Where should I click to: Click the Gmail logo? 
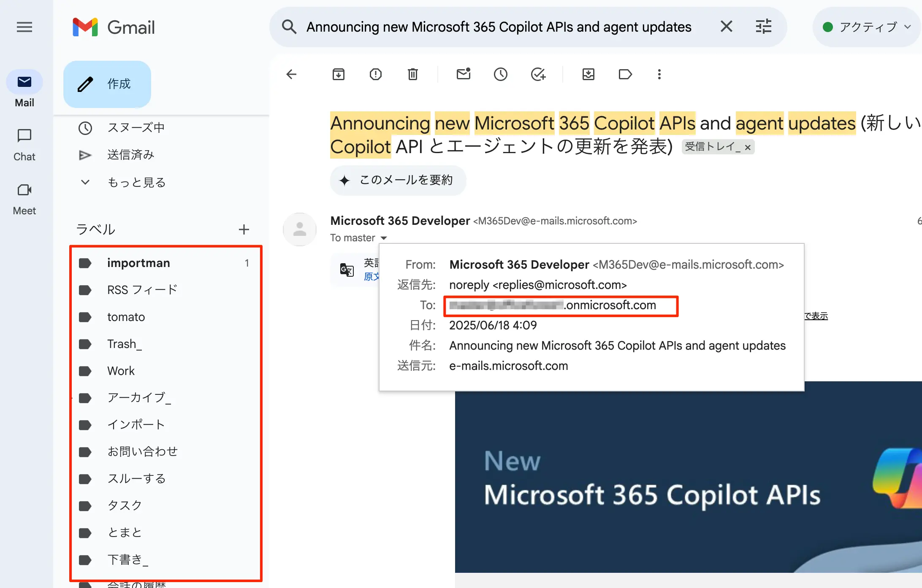pyautogui.click(x=114, y=27)
